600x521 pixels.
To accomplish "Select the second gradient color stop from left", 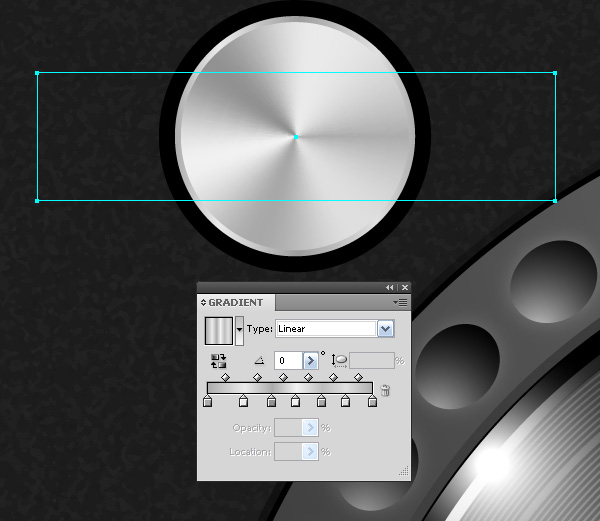I will click(243, 401).
